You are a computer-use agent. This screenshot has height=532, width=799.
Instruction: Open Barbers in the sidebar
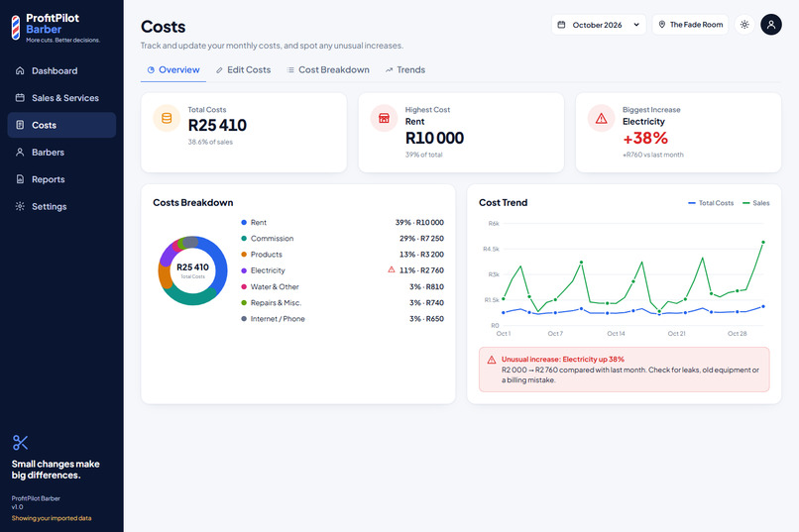click(x=61, y=153)
